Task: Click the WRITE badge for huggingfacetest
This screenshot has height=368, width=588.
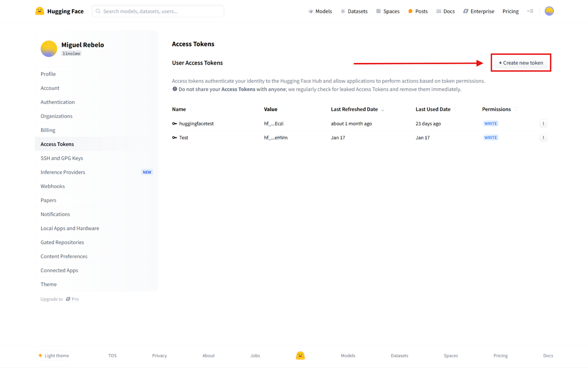Action: (491, 124)
